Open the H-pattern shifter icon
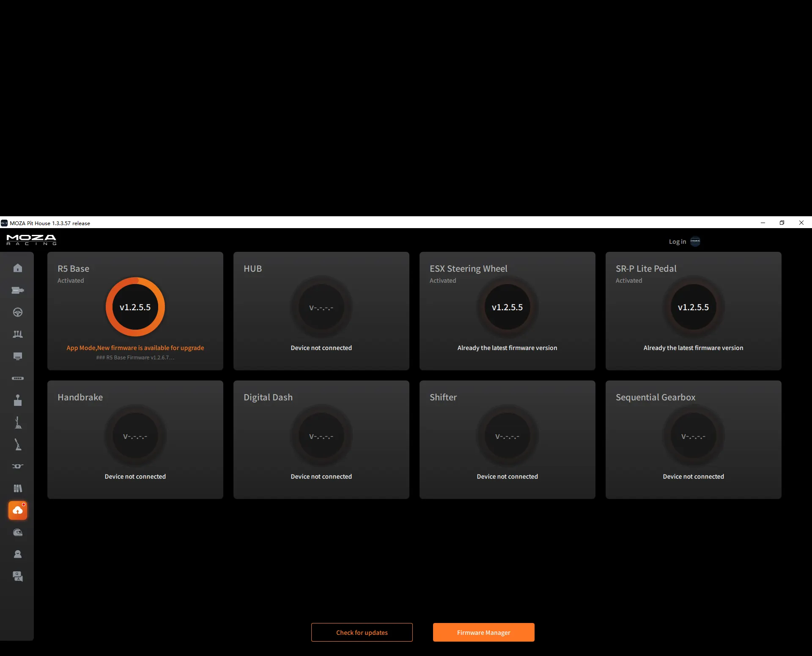812x656 pixels. (18, 400)
